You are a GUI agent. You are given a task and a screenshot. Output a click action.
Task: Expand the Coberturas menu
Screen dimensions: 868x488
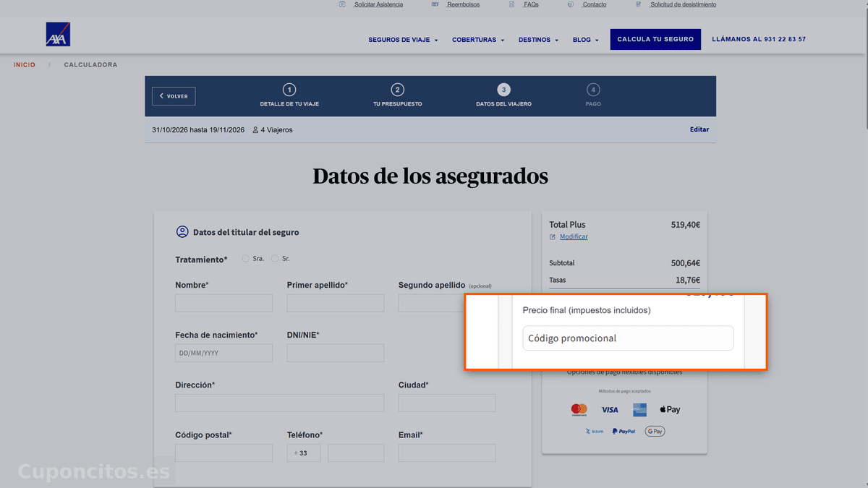pyautogui.click(x=478, y=40)
